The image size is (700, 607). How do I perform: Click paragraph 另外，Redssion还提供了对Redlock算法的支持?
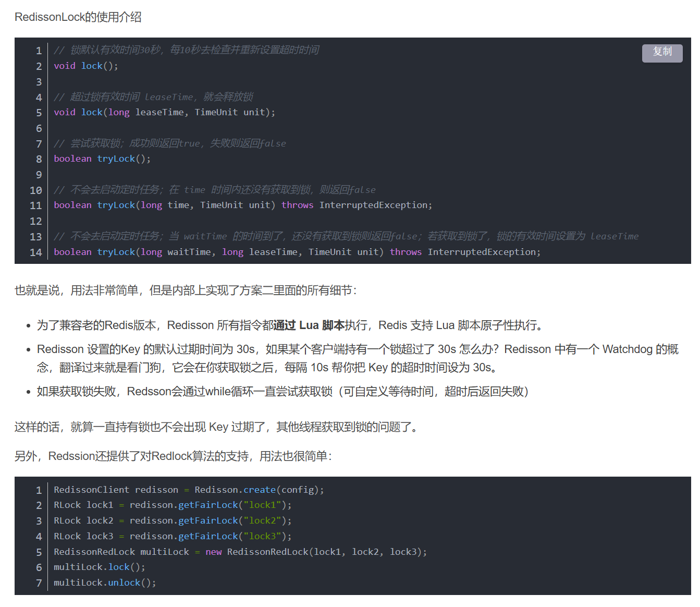173,456
